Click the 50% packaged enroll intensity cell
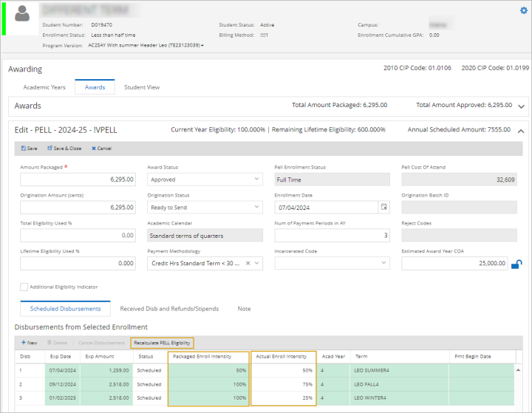The image size is (532, 413). [208, 371]
